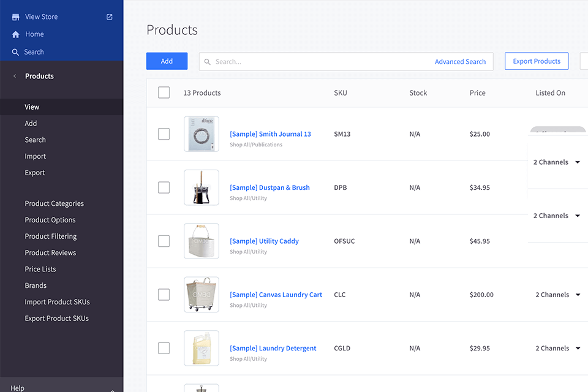
Task: Open Product Categories in sidebar
Action: tap(54, 204)
